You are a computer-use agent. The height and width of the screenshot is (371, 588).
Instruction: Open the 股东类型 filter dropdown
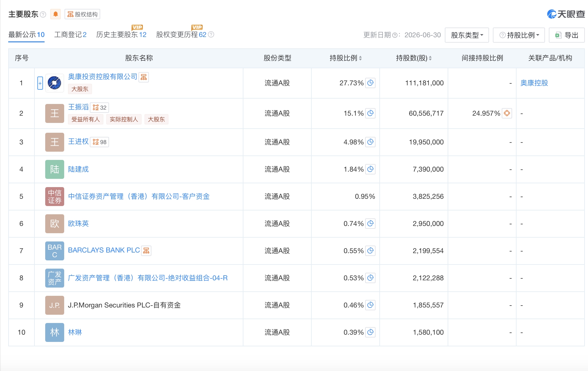coord(467,35)
